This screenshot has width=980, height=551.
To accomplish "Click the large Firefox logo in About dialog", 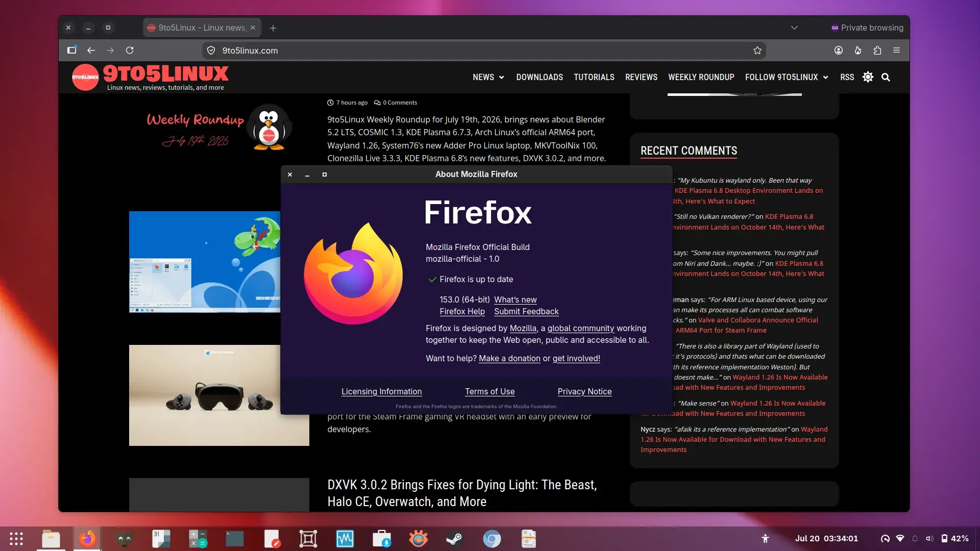I will (353, 273).
